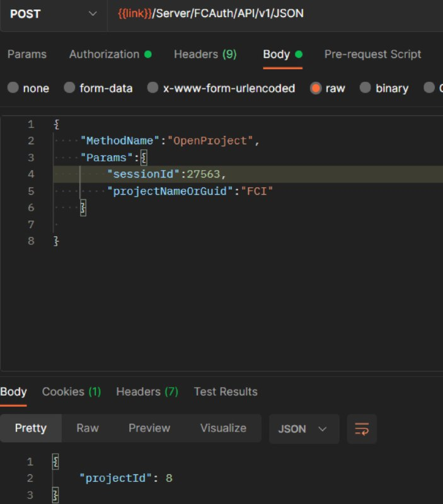Switch response view to Preview

pos(149,428)
